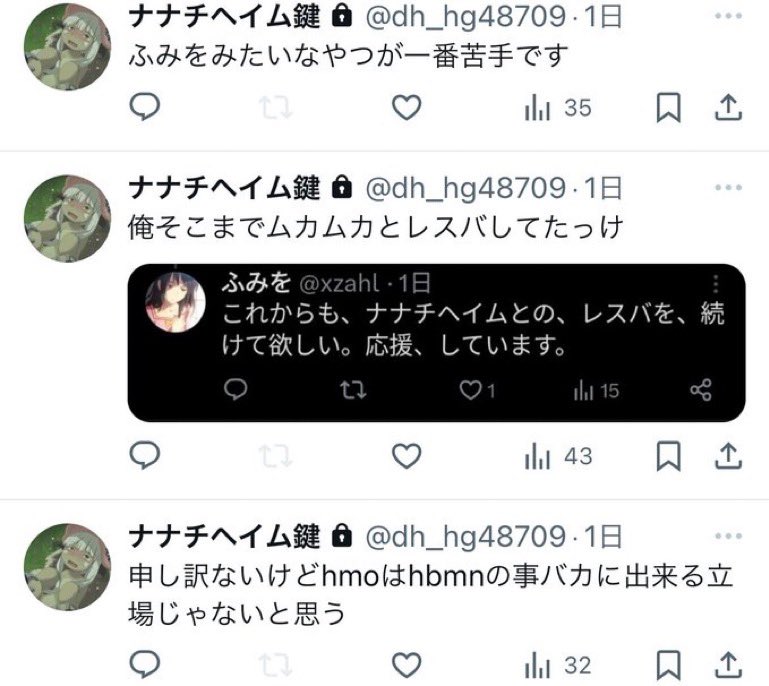Screen dimensions: 769x686
Task: Bookmark the tweet with 43 views
Action: point(668,456)
